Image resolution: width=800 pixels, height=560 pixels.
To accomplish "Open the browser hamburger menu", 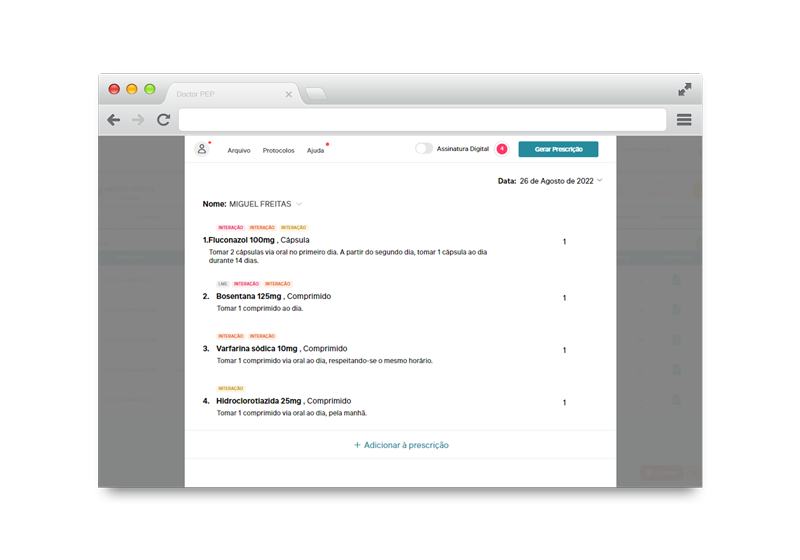I will [684, 120].
